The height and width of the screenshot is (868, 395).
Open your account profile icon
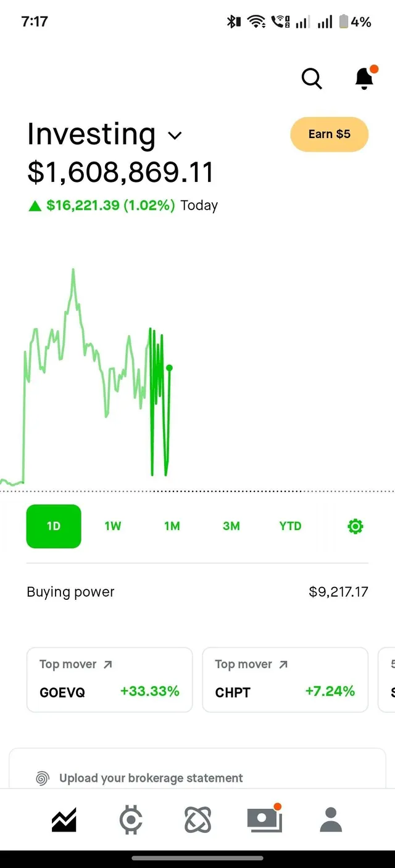click(331, 820)
